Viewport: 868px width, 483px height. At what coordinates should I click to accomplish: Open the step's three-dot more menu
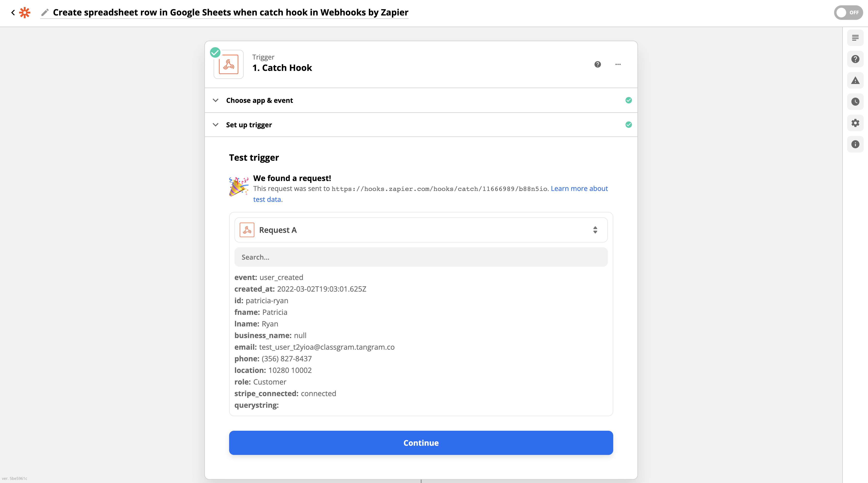(618, 64)
